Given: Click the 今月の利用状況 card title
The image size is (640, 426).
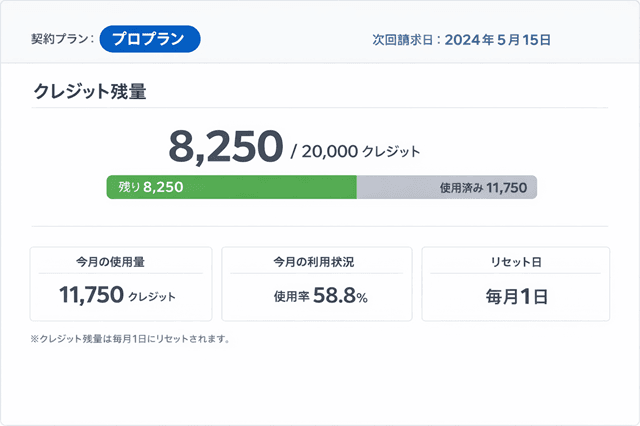Looking at the screenshot, I should click(x=313, y=262).
